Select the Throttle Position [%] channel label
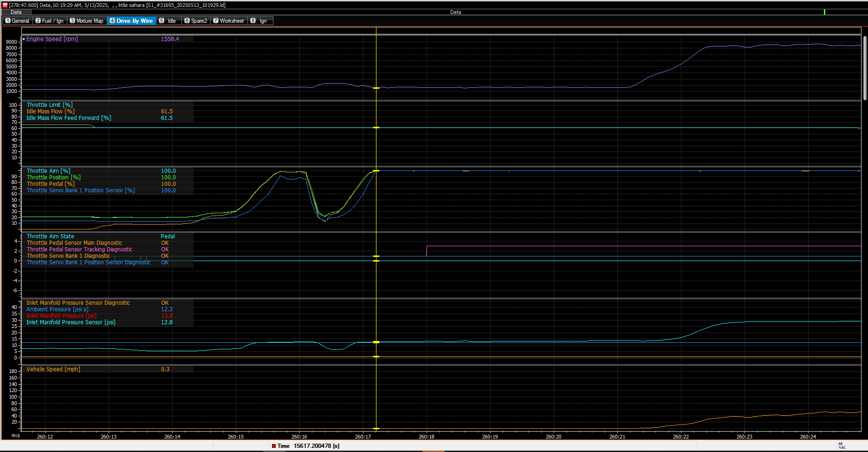 coord(53,177)
